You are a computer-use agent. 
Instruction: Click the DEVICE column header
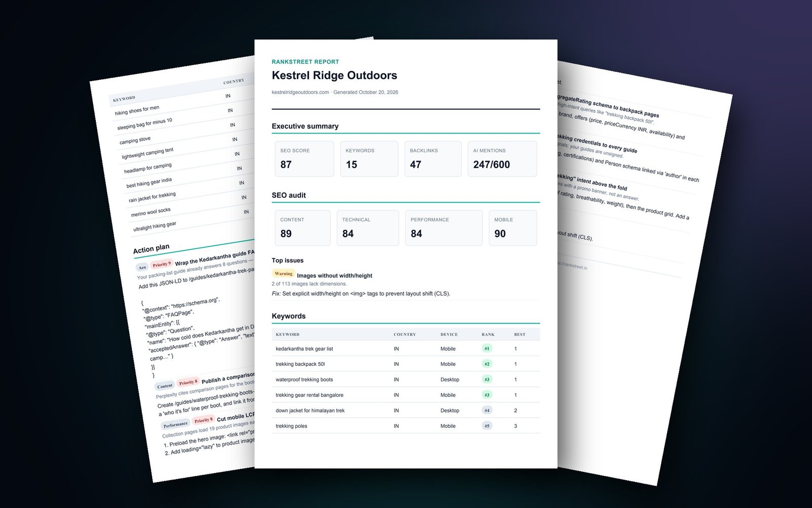tap(449, 335)
